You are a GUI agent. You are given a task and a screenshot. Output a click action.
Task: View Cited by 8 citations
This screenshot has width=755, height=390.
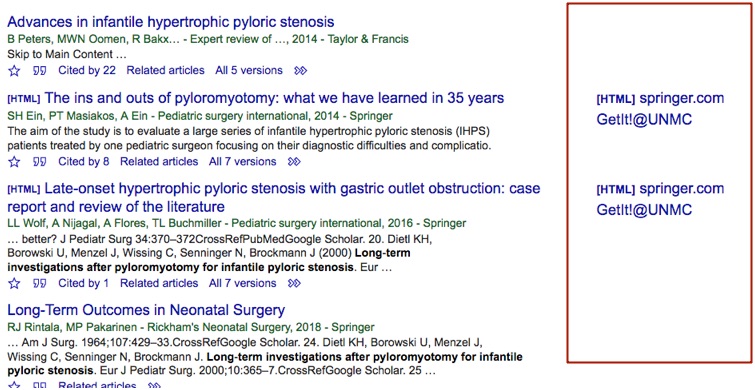pyautogui.click(x=84, y=161)
